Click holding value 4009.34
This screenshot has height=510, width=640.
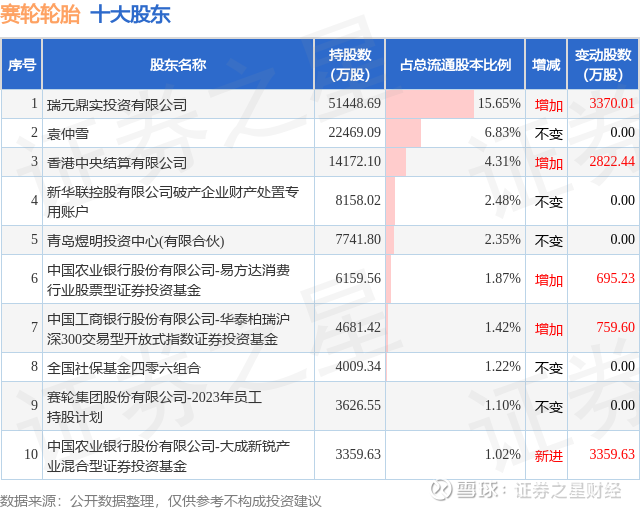click(358, 366)
